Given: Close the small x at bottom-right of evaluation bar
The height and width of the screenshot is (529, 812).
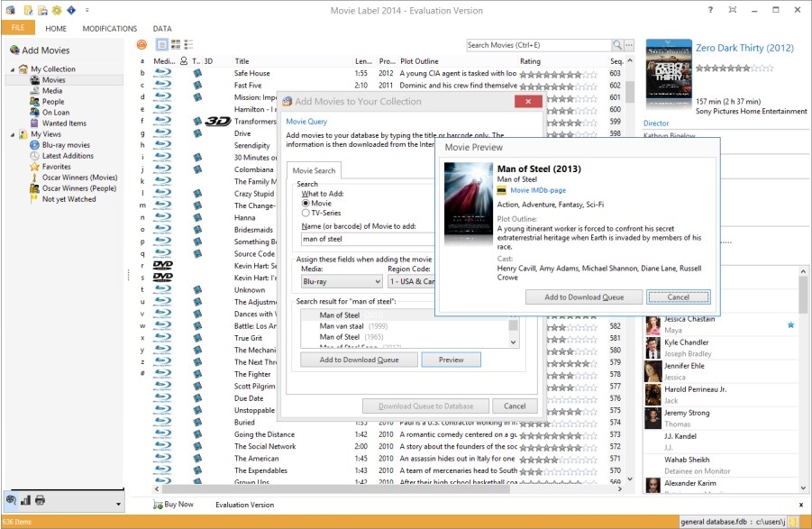Looking at the screenshot, I should coord(802,505).
